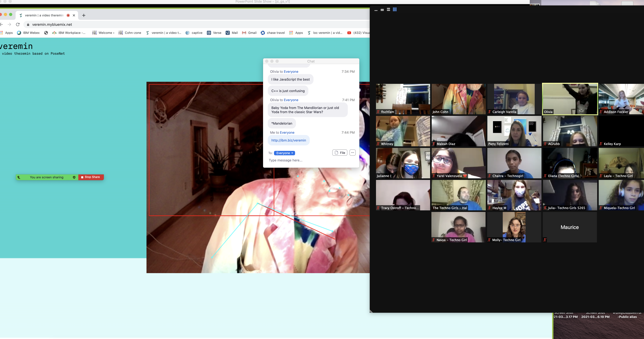Switch to single video thumbnail view
Image resolution: width=644 pixels, height=339 pixels.
click(x=382, y=10)
